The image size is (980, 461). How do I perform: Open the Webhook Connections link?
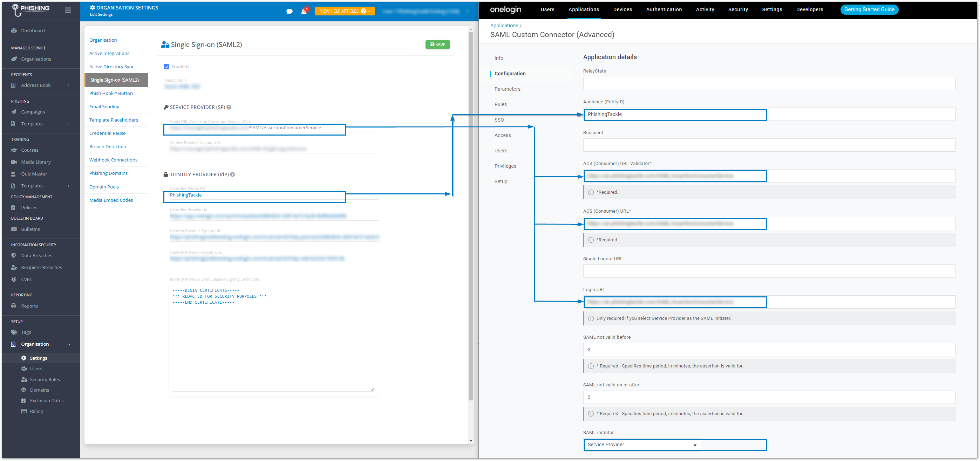click(113, 160)
